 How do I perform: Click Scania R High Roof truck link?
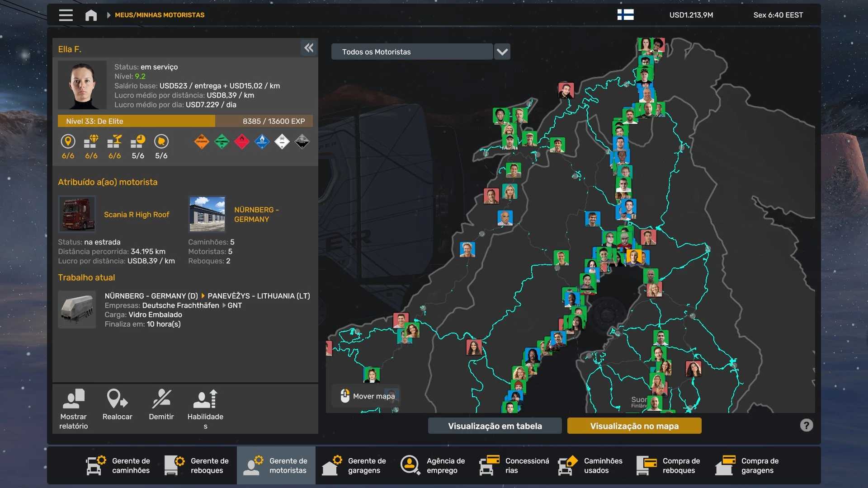pos(137,215)
